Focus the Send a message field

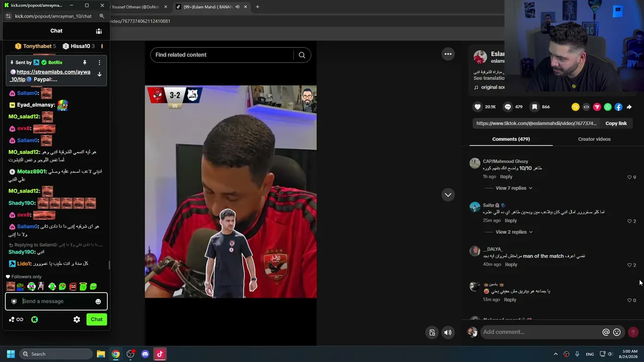coord(56,301)
